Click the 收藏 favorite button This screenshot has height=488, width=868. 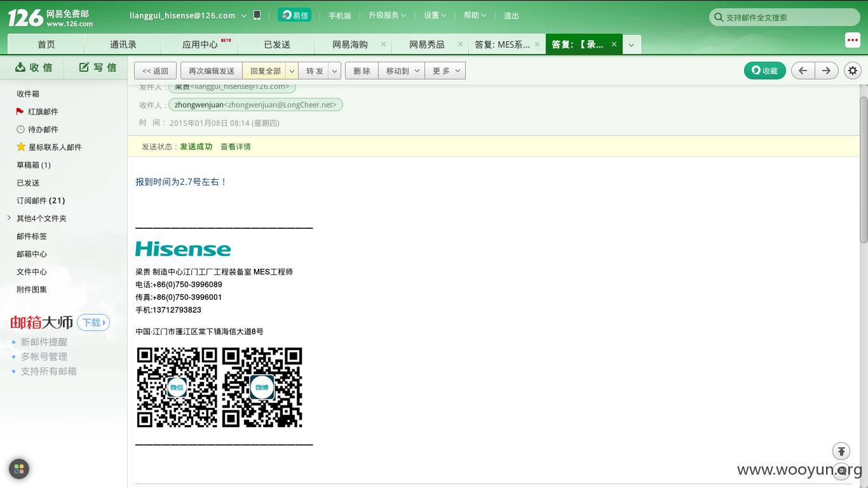pyautogui.click(x=765, y=71)
